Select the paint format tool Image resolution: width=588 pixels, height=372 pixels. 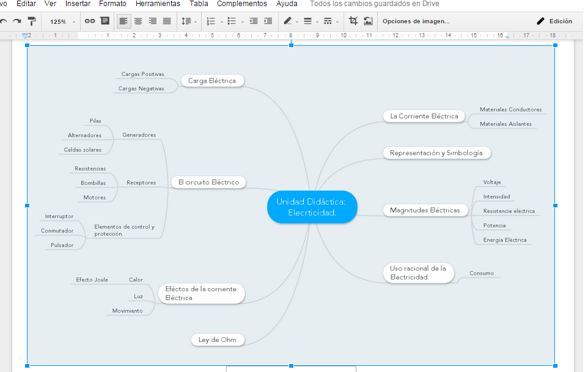pos(32,21)
